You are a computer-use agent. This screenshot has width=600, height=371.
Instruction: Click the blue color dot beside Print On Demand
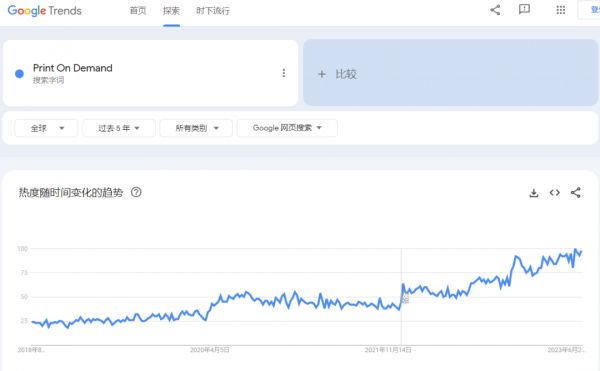click(19, 73)
